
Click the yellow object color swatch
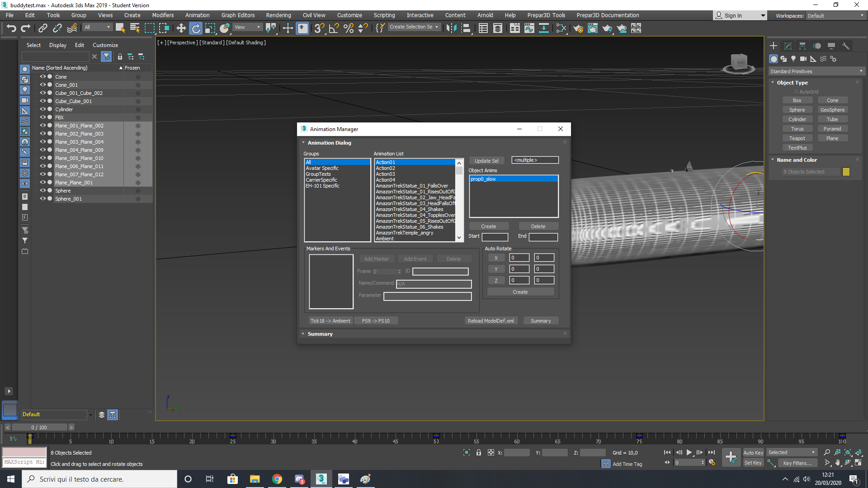click(x=846, y=172)
